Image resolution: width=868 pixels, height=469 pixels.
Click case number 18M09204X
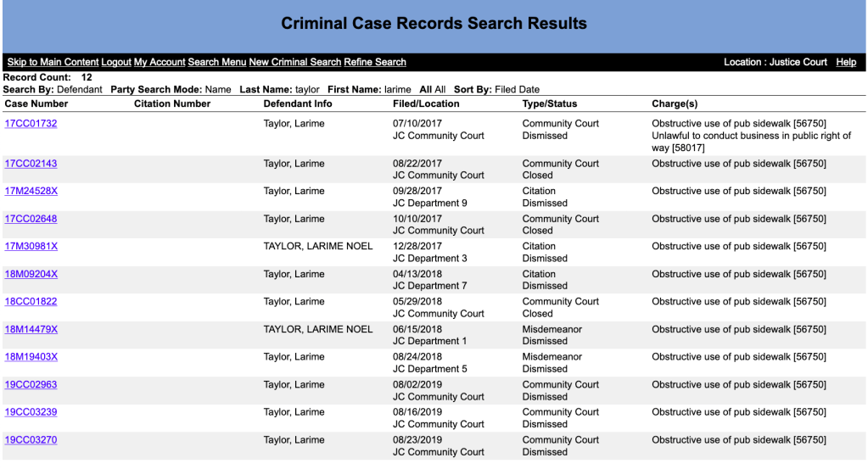click(31, 275)
